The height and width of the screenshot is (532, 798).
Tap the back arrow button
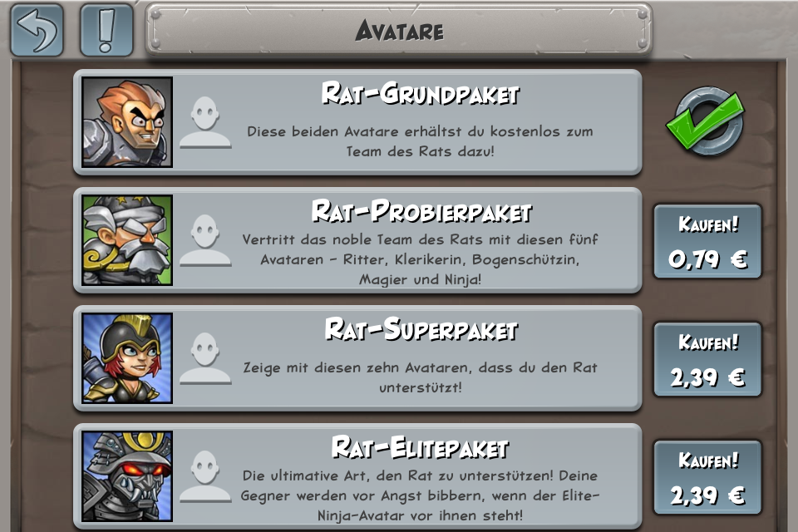pos(37,30)
